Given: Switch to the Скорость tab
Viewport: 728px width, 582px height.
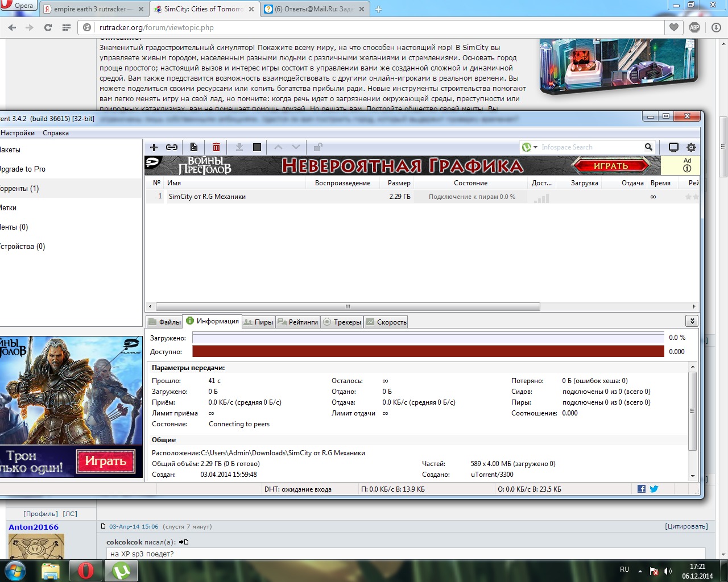Looking at the screenshot, I should (386, 322).
